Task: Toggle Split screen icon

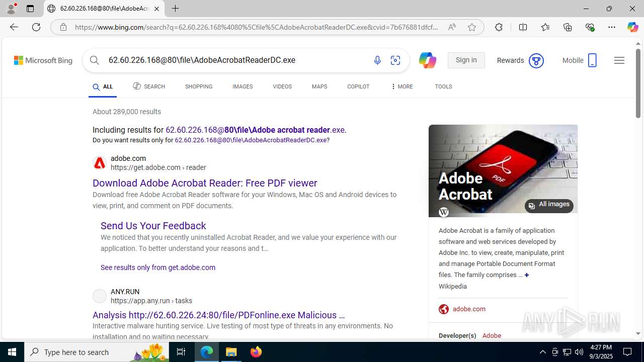Action: pyautogui.click(x=523, y=27)
